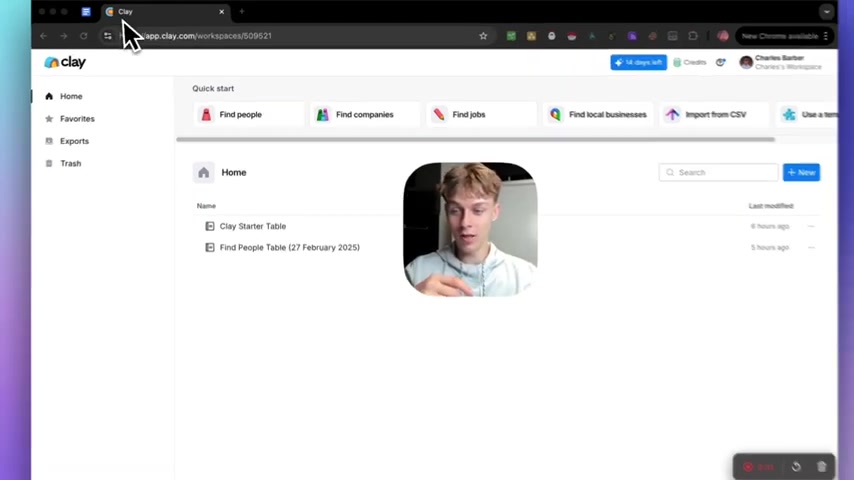The image size is (854, 480).
Task: Click the blue New button
Action: coord(801,173)
